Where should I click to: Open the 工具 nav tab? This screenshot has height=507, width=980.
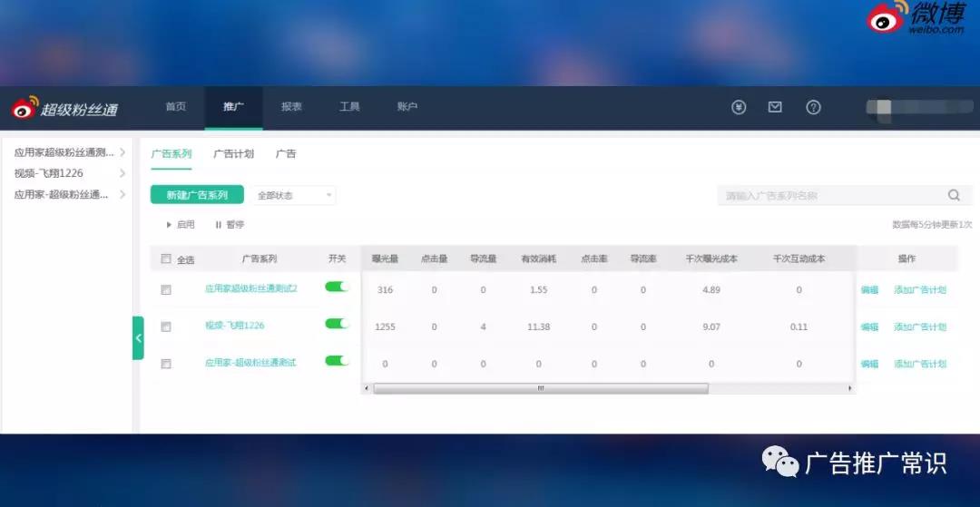(349, 107)
